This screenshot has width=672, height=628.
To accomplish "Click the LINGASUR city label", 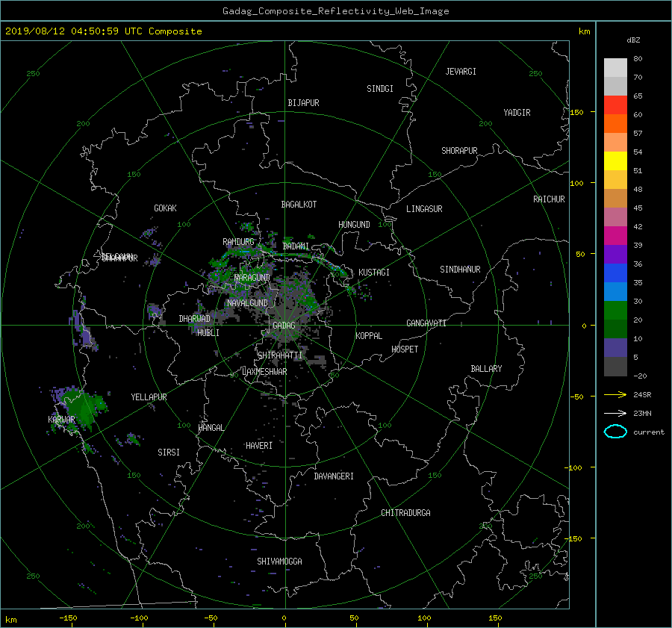I will pos(424,209).
